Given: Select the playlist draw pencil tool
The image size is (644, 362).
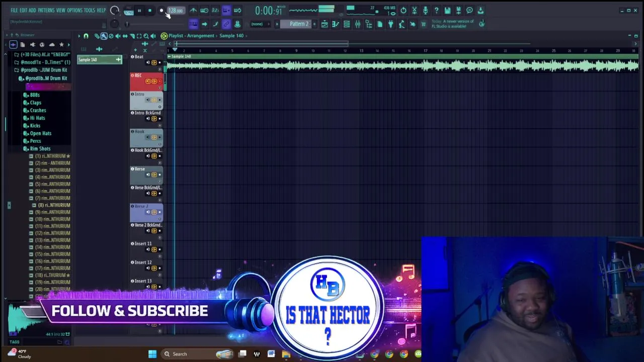Looking at the screenshot, I should [97, 36].
